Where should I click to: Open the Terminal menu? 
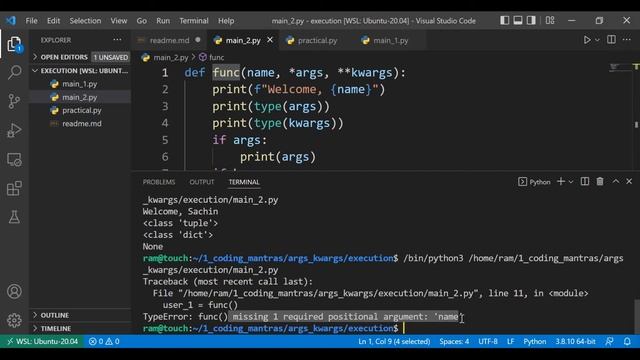194,20
